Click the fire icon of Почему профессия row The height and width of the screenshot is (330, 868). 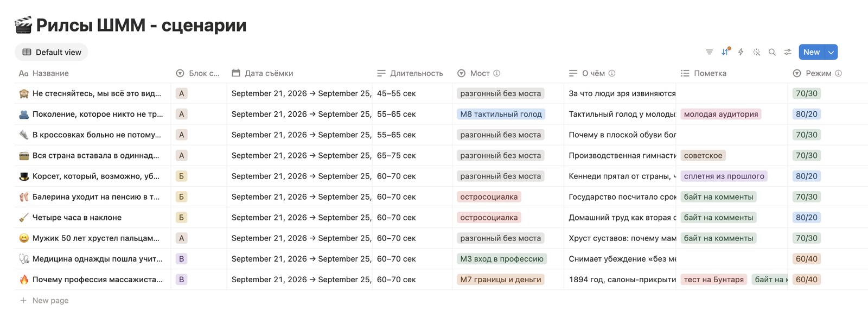point(24,280)
